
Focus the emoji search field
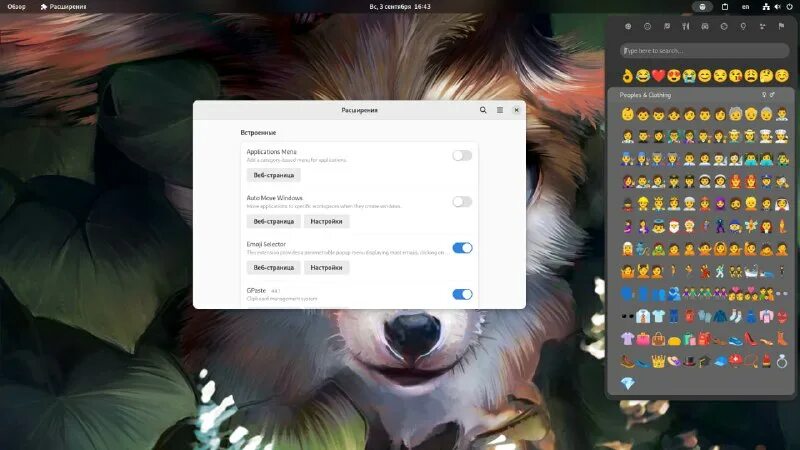pos(705,51)
